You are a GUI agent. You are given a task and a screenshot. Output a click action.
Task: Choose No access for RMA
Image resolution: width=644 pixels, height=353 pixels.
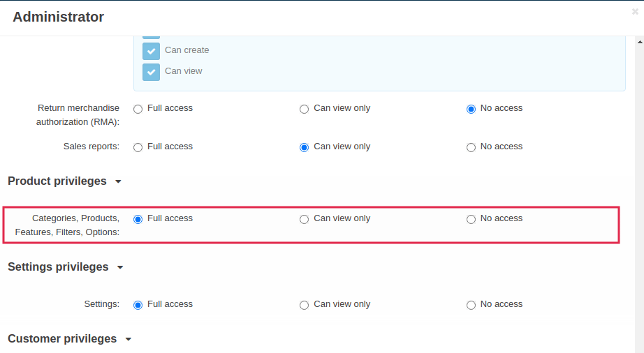pyautogui.click(x=471, y=109)
